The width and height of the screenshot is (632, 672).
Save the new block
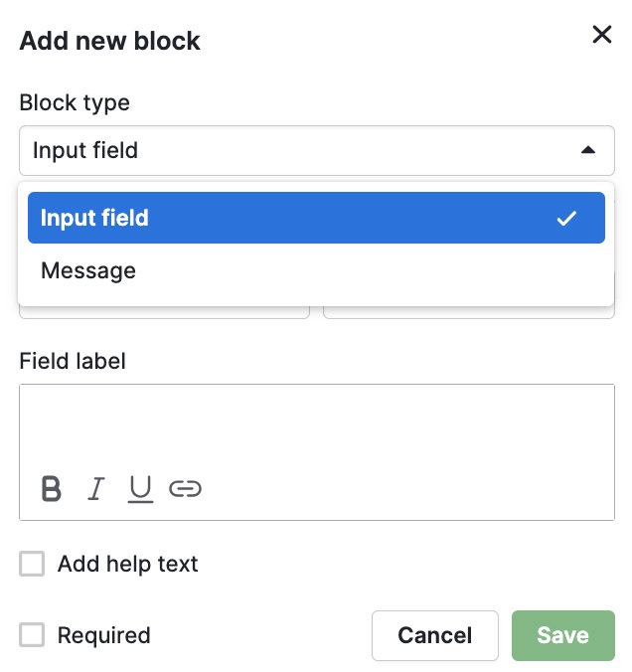(x=563, y=635)
